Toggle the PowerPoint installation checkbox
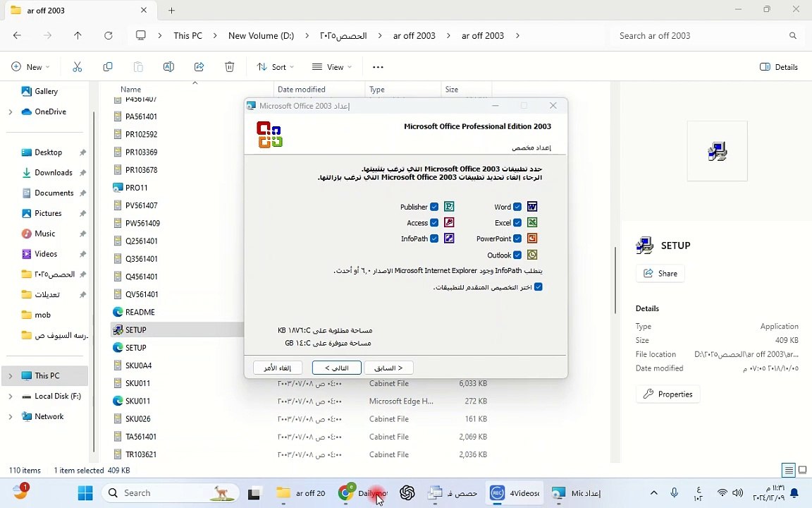The height and width of the screenshot is (508, 812). coord(517,239)
